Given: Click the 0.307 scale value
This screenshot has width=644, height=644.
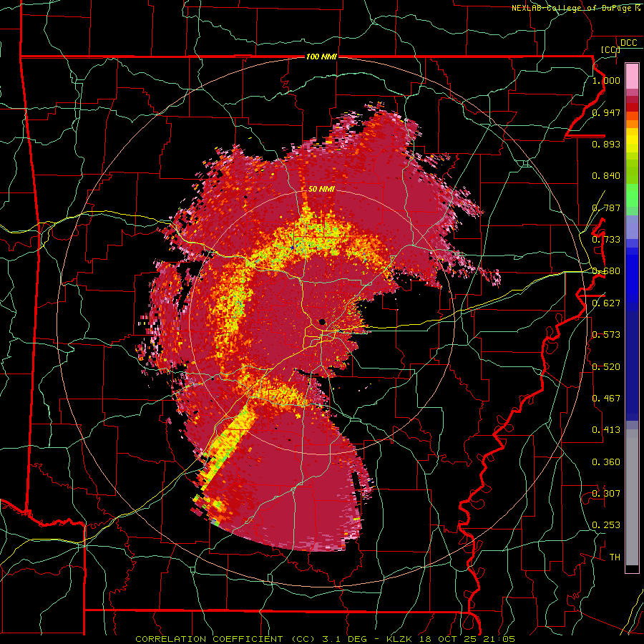Looking at the screenshot, I should point(606,494).
